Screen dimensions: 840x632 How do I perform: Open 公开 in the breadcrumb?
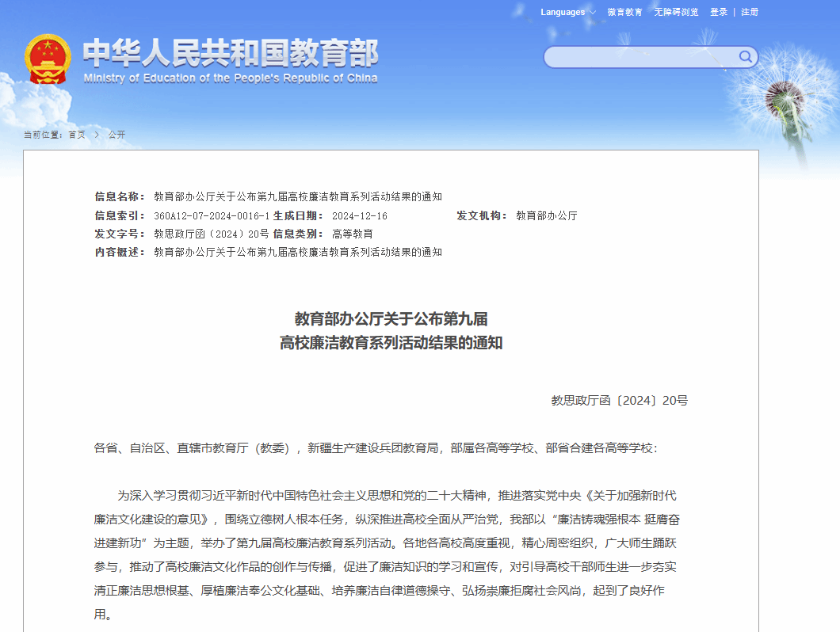[x=116, y=135]
